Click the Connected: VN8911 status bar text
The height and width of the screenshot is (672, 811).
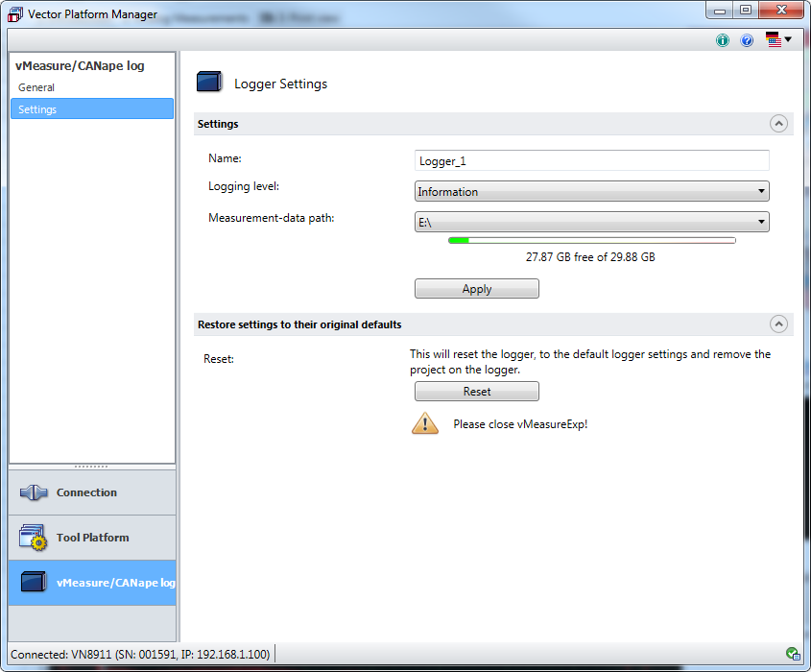[140, 655]
